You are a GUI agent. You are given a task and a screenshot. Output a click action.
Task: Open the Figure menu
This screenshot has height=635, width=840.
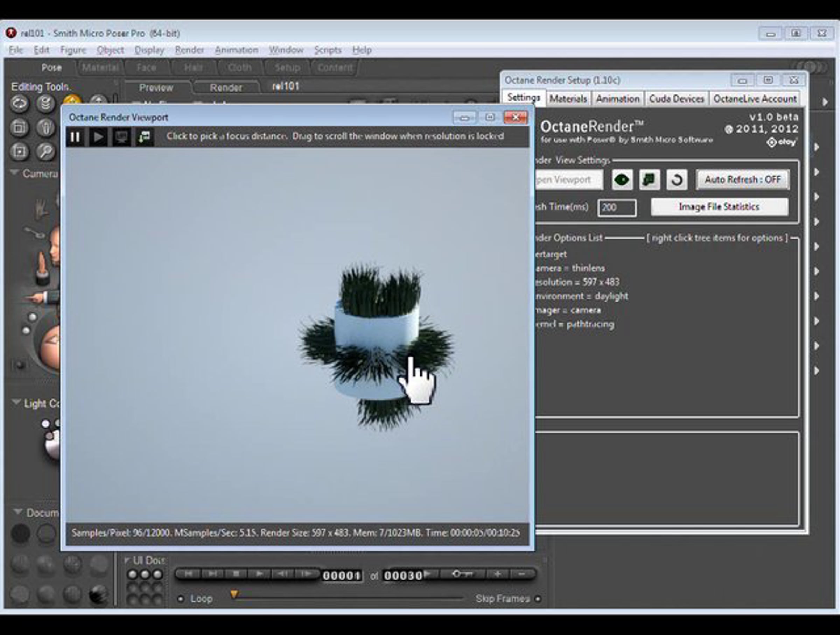point(73,50)
